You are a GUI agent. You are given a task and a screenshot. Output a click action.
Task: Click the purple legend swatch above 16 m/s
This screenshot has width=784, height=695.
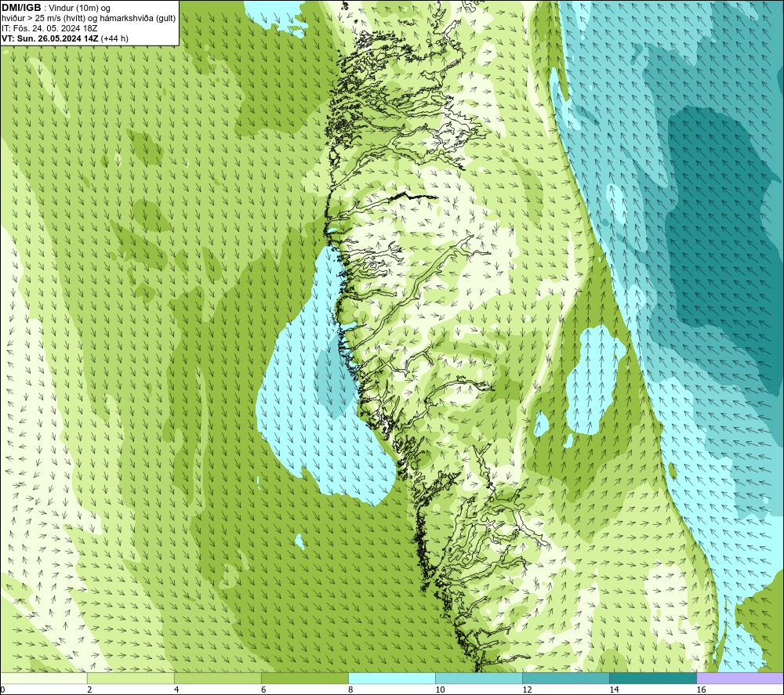pos(740,678)
